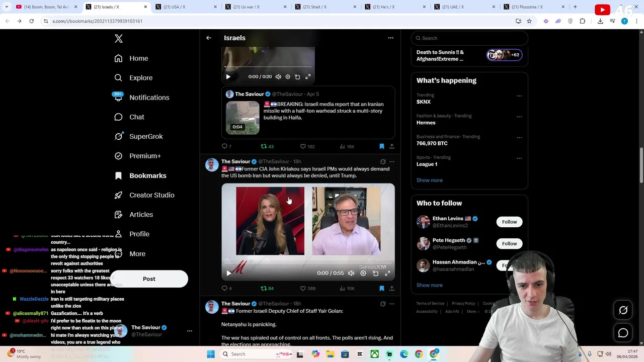This screenshot has height=362, width=644.
Task: Open options for the Hermes trend
Action: (x=519, y=117)
